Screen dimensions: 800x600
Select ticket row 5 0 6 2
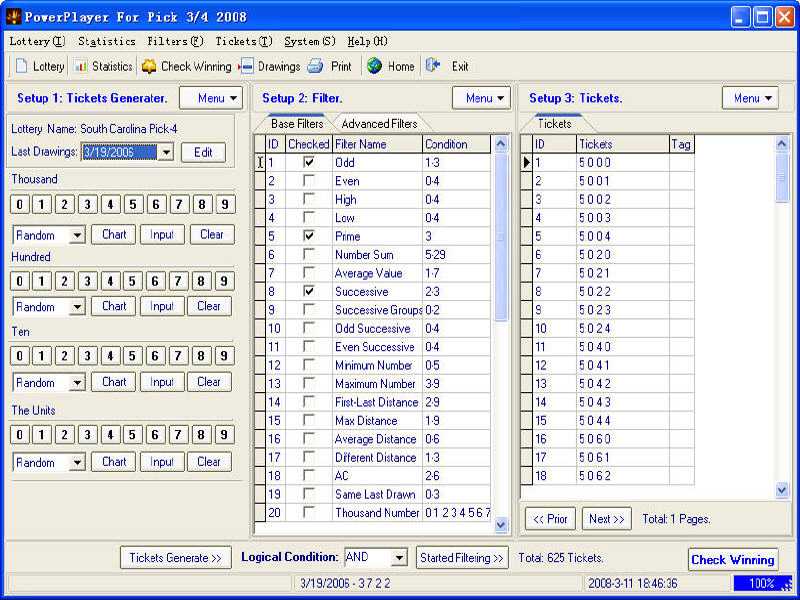point(607,476)
